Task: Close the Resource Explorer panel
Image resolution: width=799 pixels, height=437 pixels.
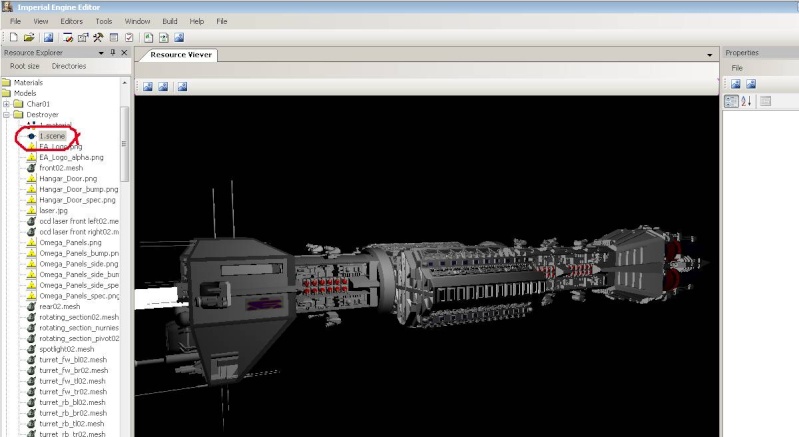Action: [124, 52]
